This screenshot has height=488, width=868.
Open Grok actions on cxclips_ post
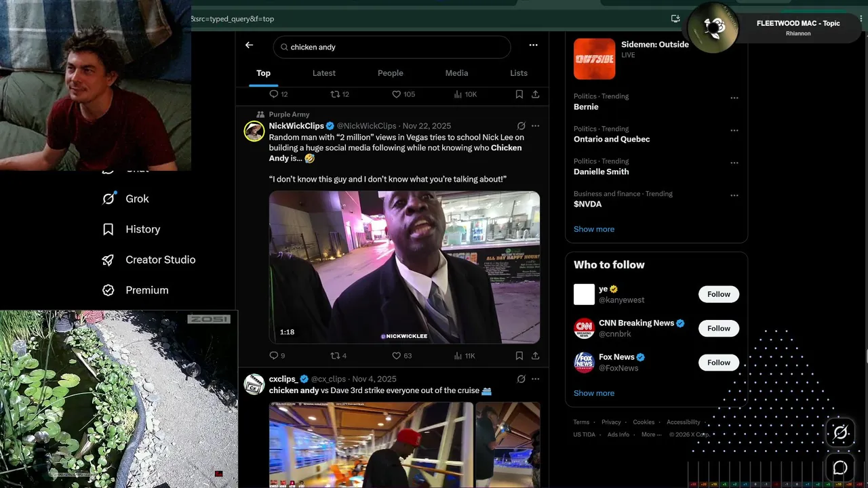click(521, 379)
